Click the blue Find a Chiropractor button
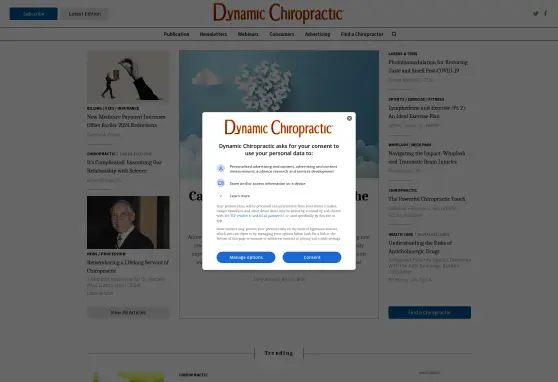This screenshot has width=558, height=382. pos(430,313)
